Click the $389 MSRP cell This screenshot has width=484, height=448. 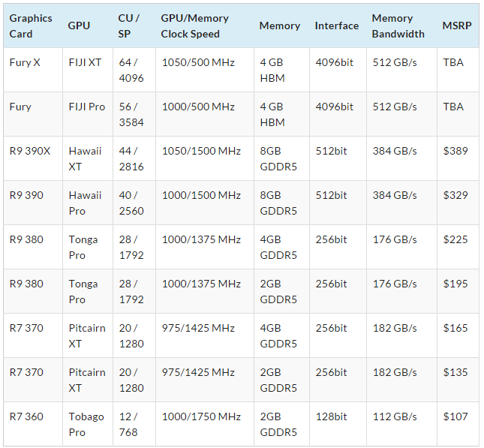pos(458,158)
